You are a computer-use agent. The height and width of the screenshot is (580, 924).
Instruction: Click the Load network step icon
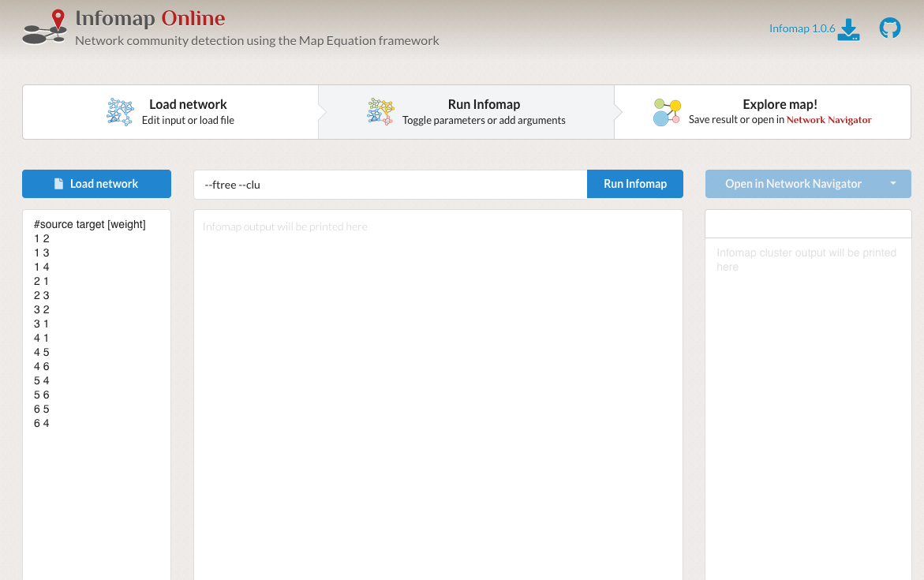pos(120,112)
